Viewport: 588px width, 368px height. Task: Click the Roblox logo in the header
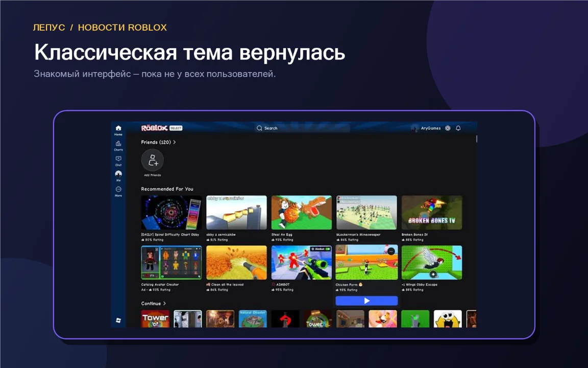point(154,128)
